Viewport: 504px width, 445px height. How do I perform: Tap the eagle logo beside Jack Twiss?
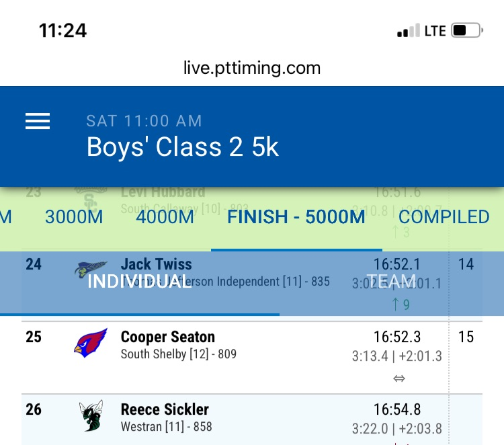point(91,270)
